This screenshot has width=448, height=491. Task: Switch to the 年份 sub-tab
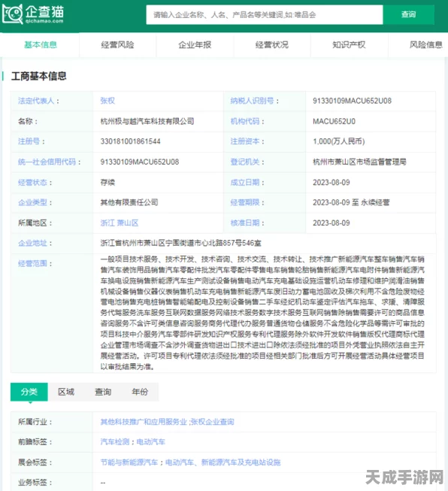[x=140, y=392]
